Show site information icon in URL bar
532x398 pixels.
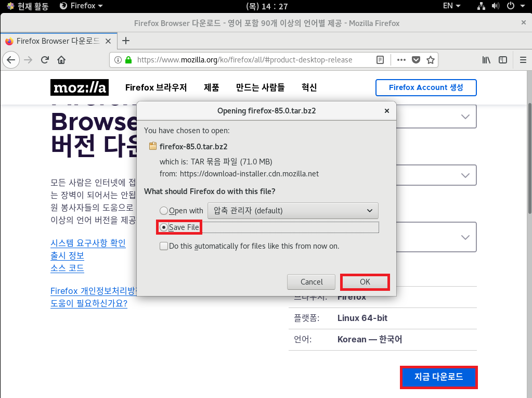point(118,60)
